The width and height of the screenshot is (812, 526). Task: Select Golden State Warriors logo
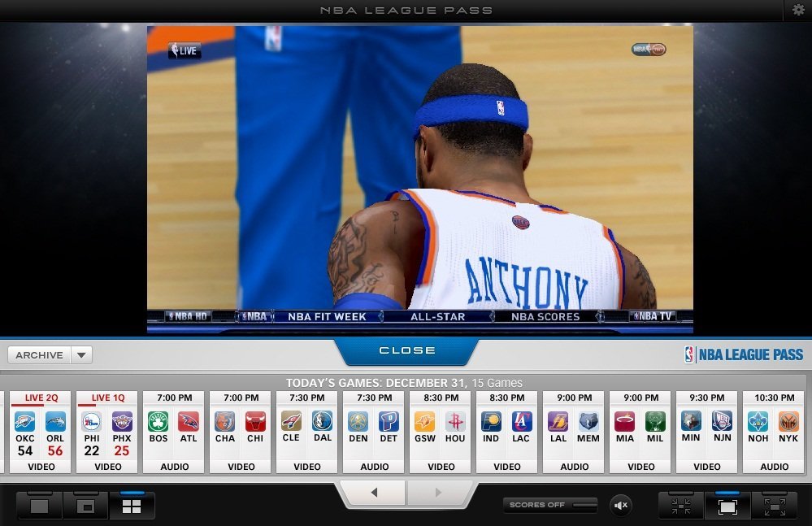(x=424, y=421)
